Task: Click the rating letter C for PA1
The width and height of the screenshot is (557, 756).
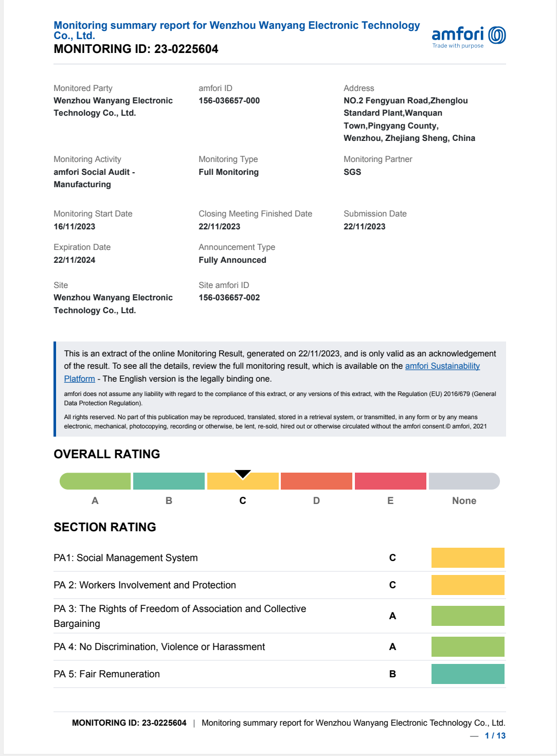Action: [x=392, y=558]
